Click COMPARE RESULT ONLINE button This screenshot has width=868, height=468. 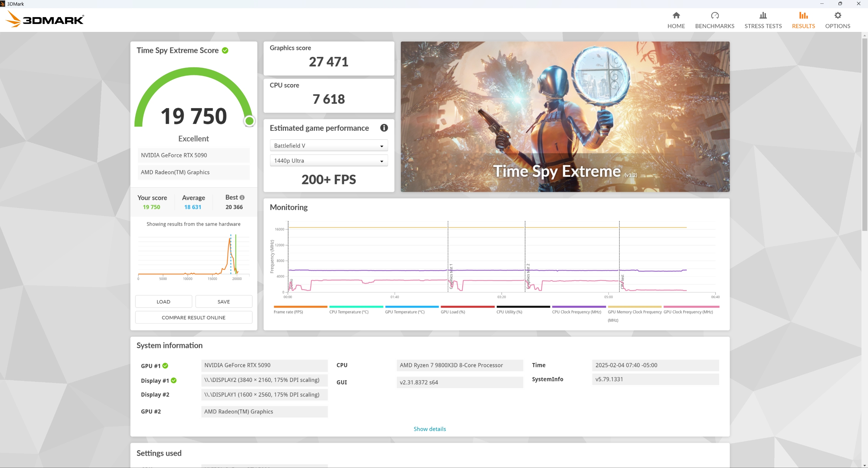point(194,317)
